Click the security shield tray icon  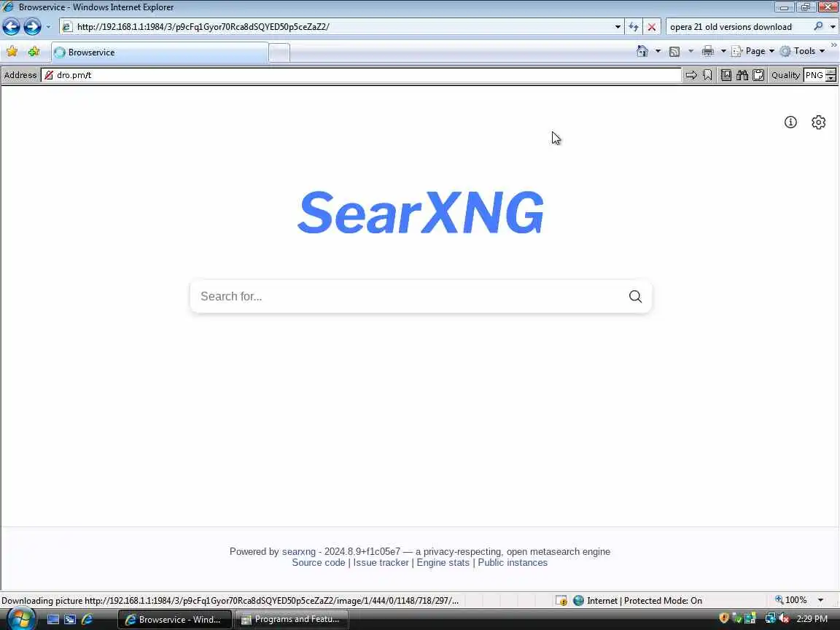(723, 618)
